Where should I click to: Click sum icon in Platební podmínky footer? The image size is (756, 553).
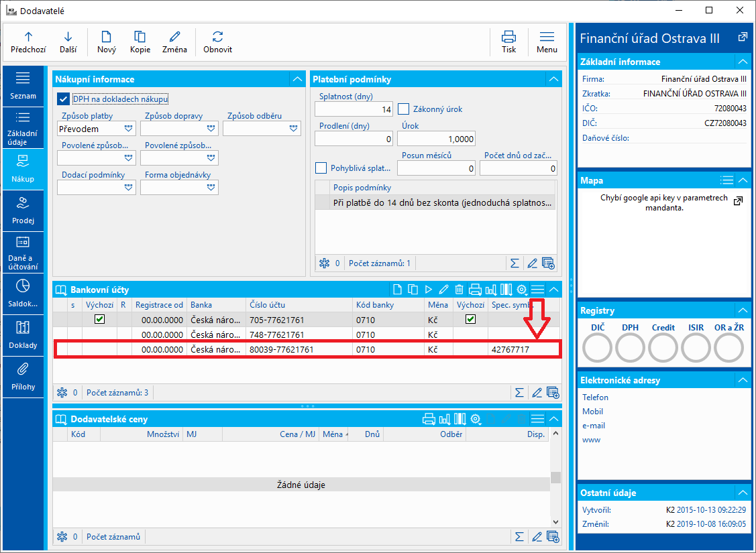[515, 263]
